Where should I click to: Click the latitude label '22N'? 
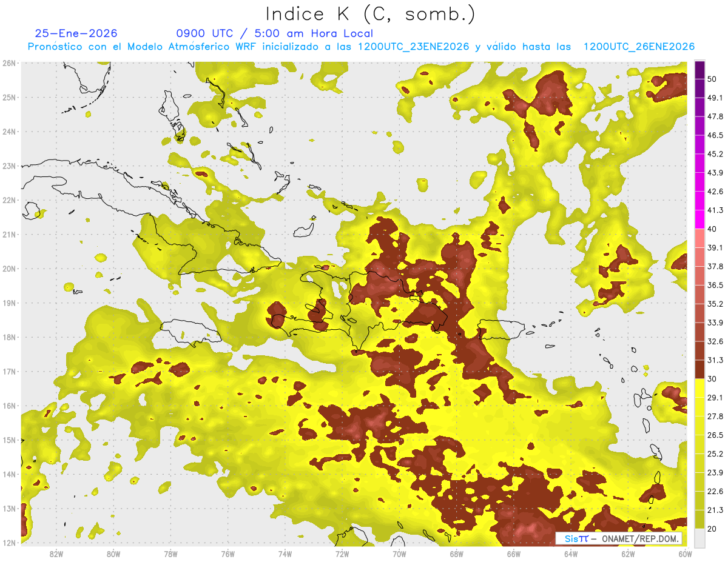(x=9, y=200)
